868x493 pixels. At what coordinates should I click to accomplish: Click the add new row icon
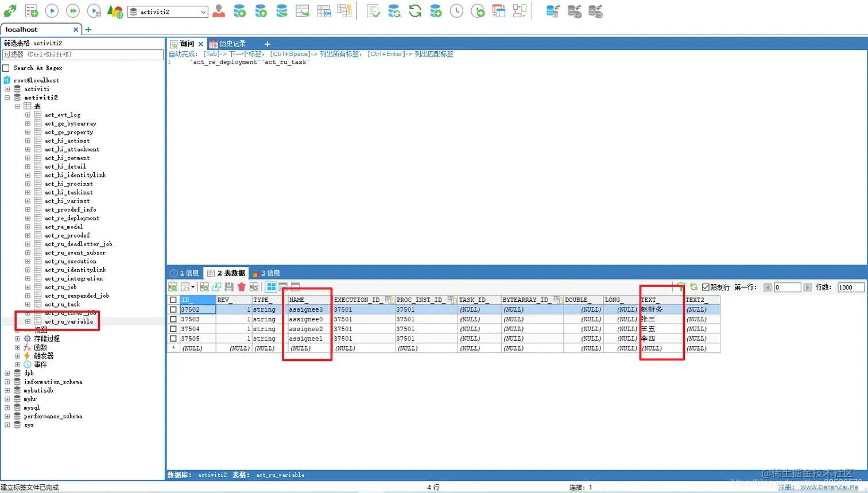click(x=204, y=287)
